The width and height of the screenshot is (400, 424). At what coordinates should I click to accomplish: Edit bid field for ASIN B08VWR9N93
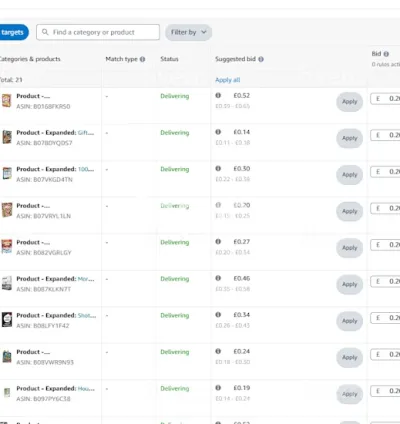click(x=385, y=354)
